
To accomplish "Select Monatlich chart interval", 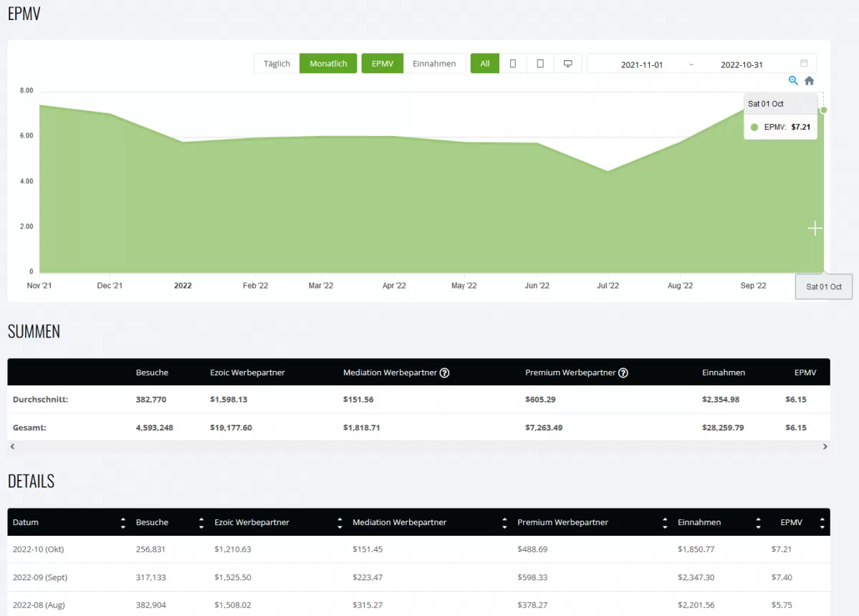I will [328, 64].
